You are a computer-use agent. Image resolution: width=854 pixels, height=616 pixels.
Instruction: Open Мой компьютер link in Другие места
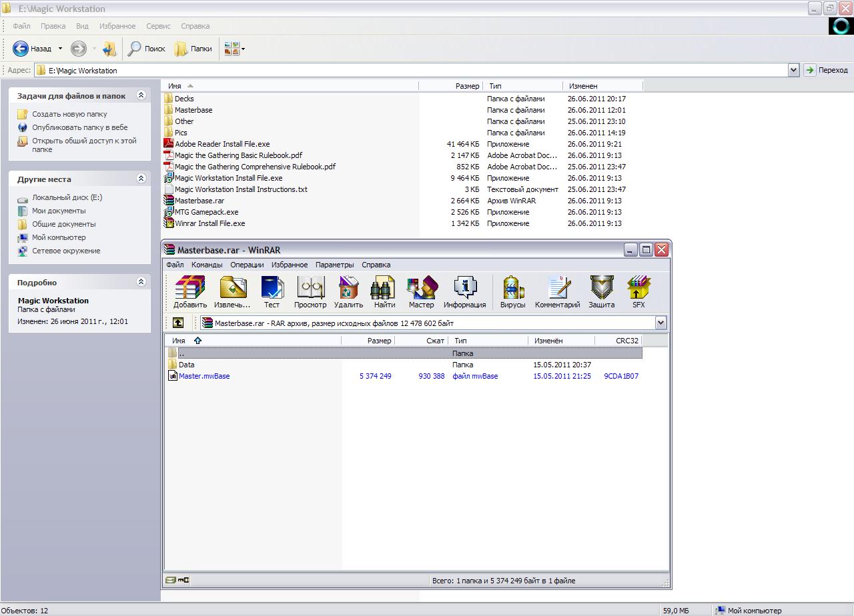tap(59, 237)
